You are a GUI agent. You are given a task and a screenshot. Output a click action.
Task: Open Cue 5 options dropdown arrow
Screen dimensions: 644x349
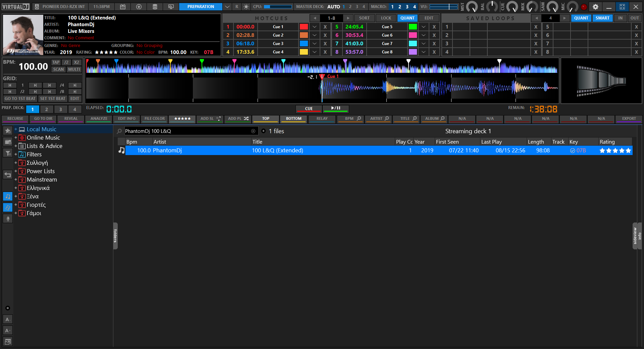tap(423, 27)
